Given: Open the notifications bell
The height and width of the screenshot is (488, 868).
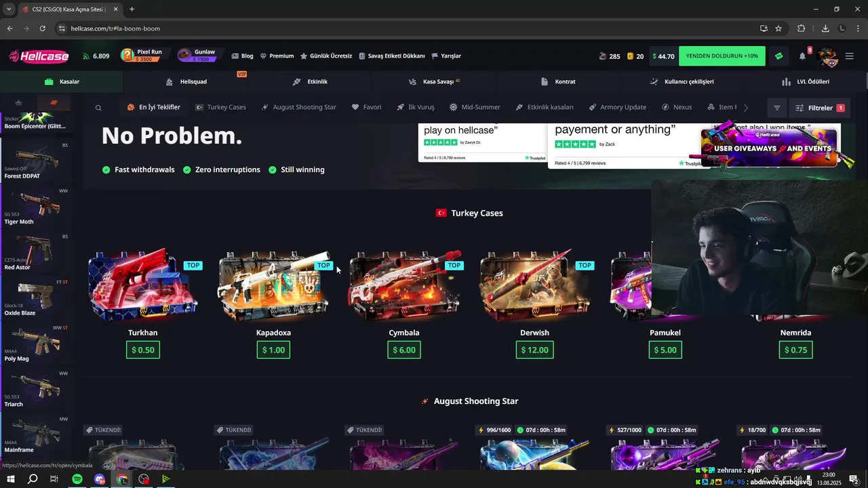Looking at the screenshot, I should pyautogui.click(x=803, y=56).
